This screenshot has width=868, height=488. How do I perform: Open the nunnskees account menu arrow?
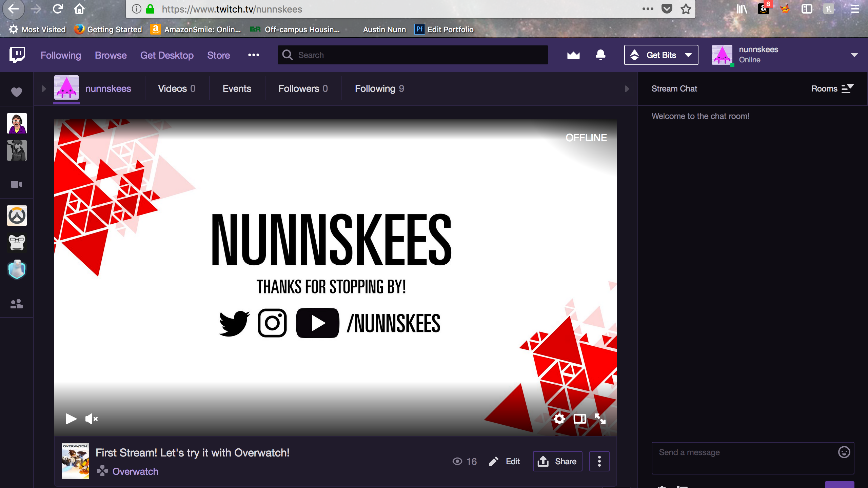[854, 55]
